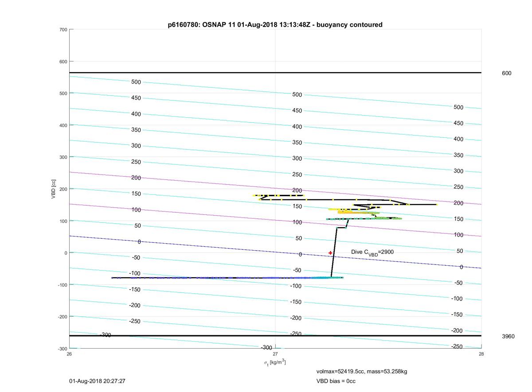Click y-axis tick label 400

(63, 125)
